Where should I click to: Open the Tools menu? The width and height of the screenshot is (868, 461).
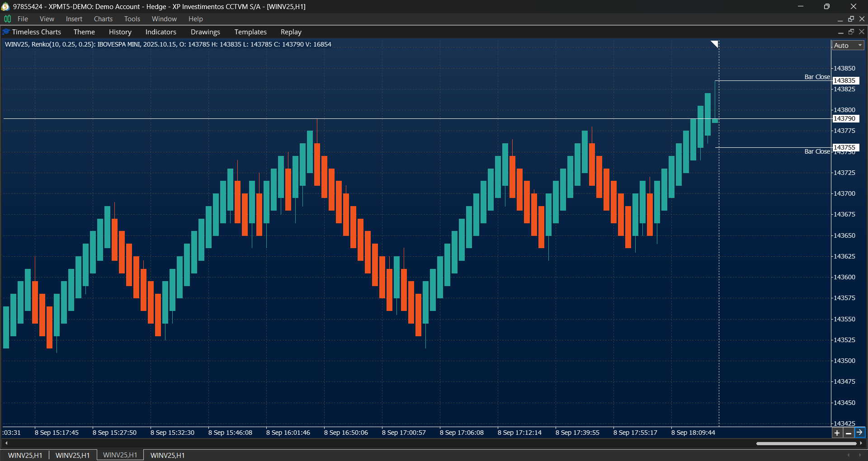click(132, 19)
